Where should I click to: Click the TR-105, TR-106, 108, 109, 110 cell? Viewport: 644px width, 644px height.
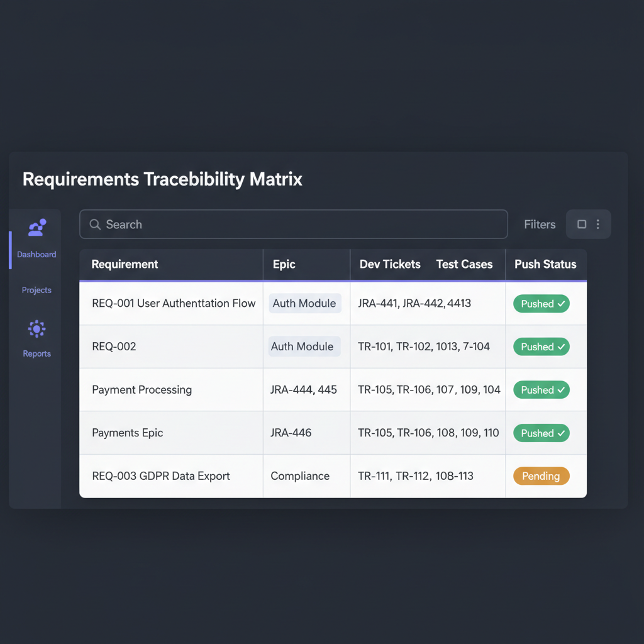pos(428,433)
